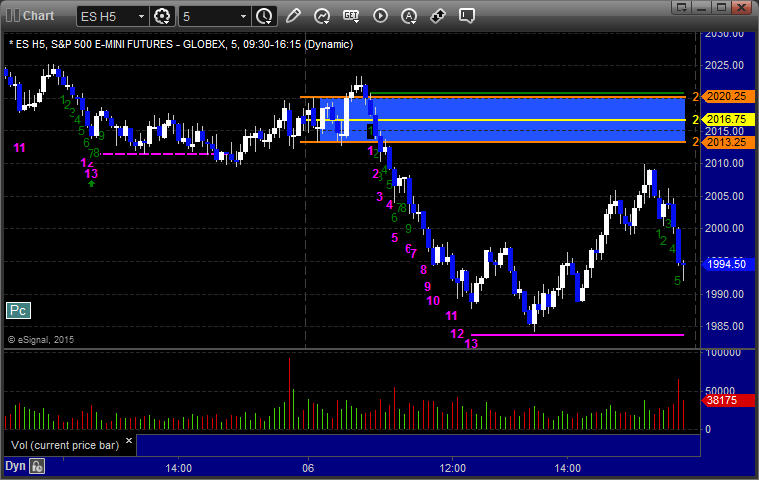Click the 14:00 time axis label after 12:00
The height and width of the screenshot is (480, 759).
[x=567, y=468]
